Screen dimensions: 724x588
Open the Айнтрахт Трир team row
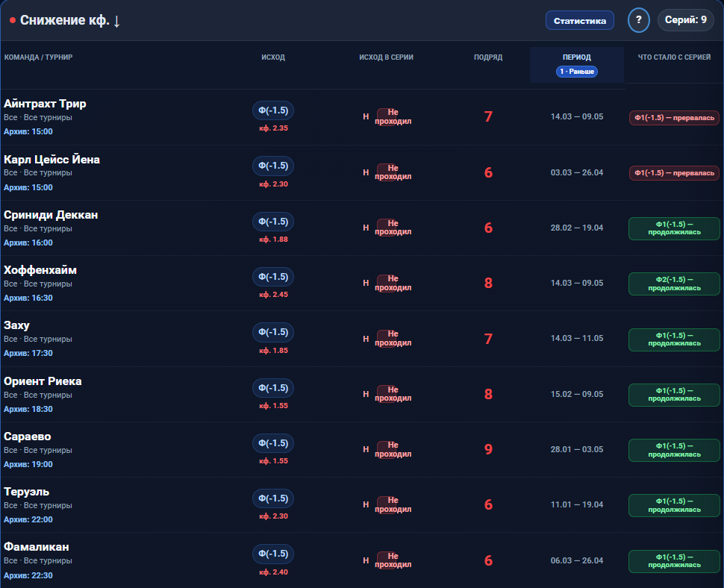(362, 117)
